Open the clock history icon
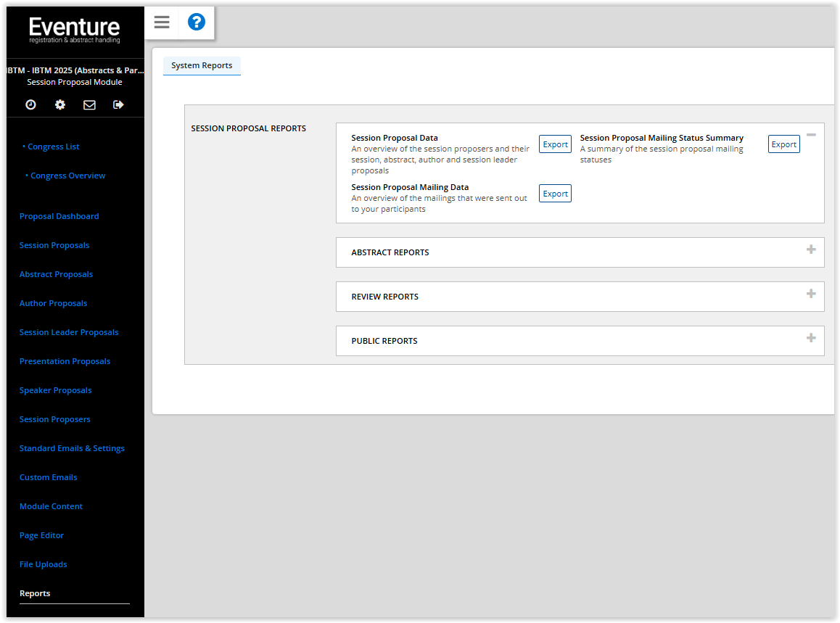Image resolution: width=840 pixels, height=623 pixels. click(30, 104)
